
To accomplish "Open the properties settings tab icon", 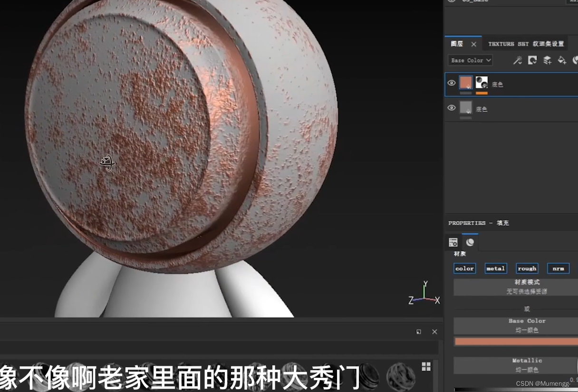I will [x=453, y=242].
